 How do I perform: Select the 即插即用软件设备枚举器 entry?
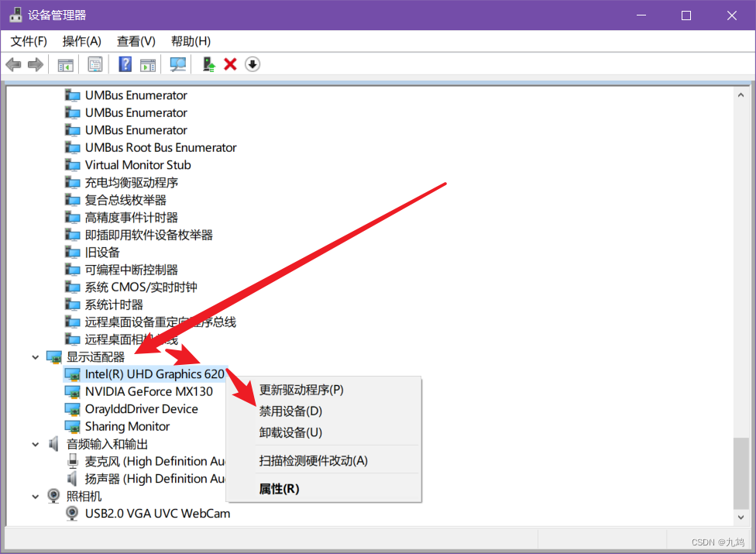[x=149, y=235]
